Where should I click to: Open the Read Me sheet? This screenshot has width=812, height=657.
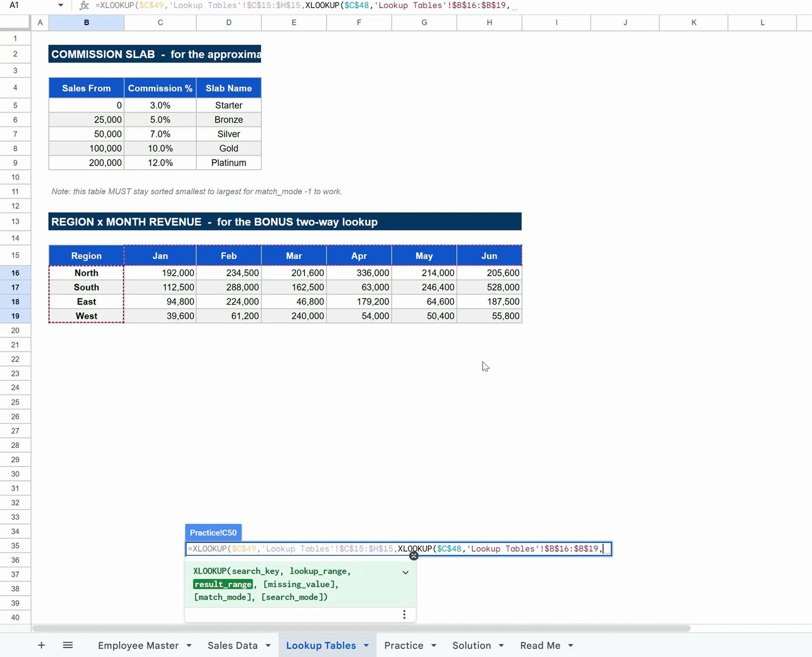(x=540, y=645)
